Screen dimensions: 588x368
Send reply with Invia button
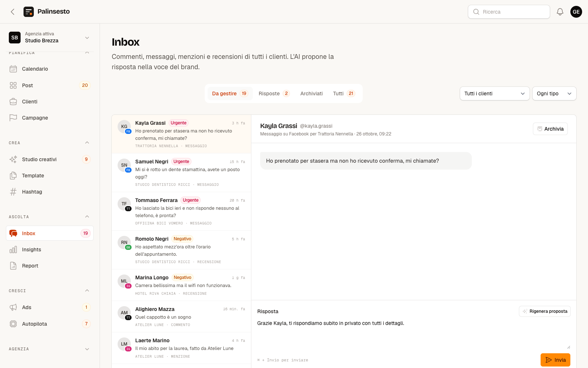tap(555, 360)
